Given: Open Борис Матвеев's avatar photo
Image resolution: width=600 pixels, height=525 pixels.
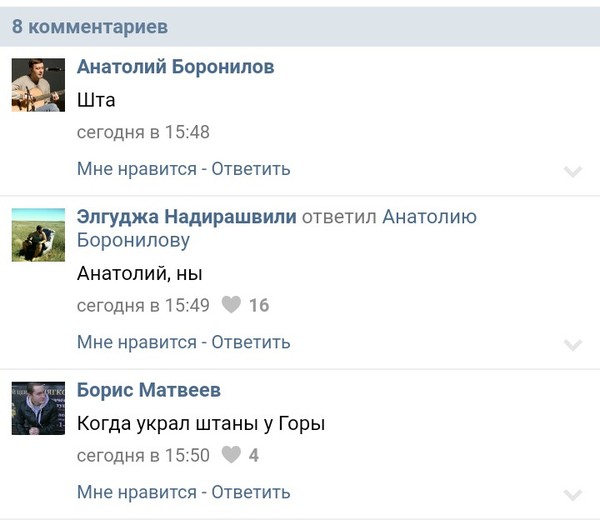Looking at the screenshot, I should tap(38, 408).
